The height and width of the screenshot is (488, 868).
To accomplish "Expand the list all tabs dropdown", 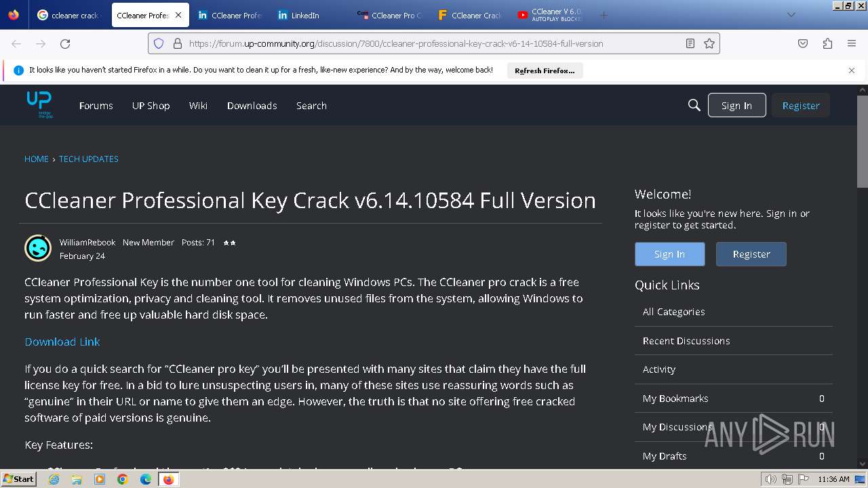I will tap(791, 15).
